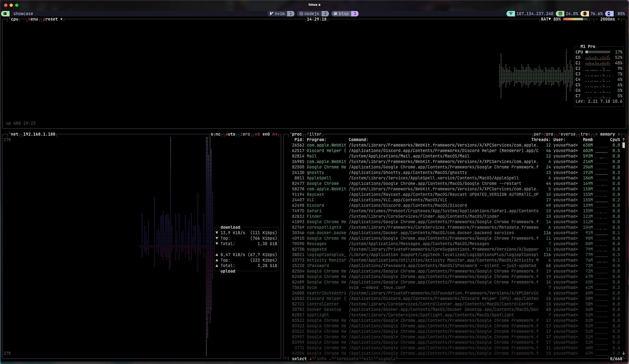The image size is (629, 364).
Task: Click the purple battery heart status icon
Action: pos(609,14)
